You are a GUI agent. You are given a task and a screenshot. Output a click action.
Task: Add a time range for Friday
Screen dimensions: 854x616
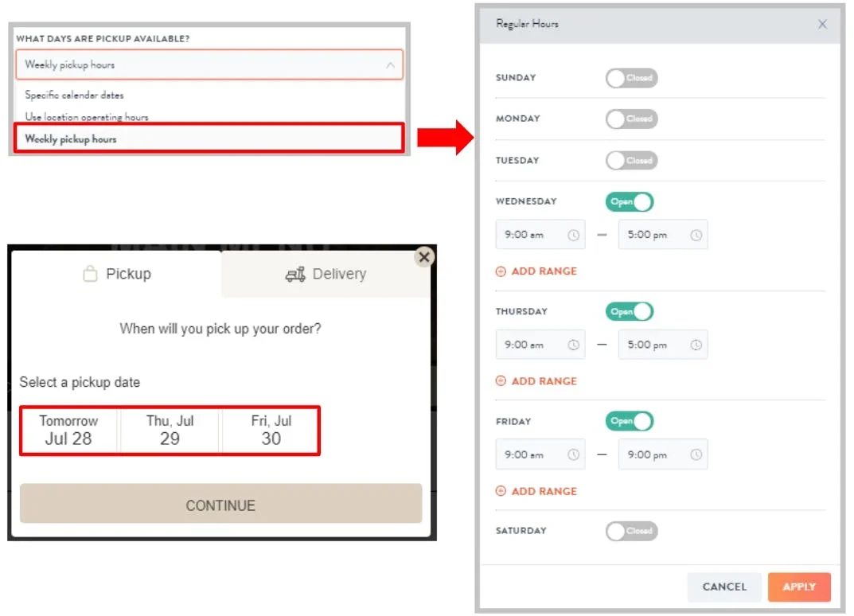tap(536, 491)
